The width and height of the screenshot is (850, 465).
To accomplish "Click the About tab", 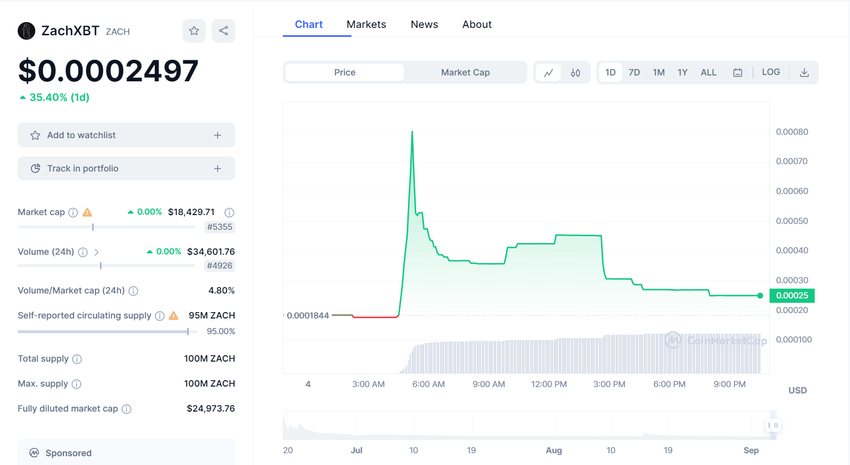I will click(x=477, y=24).
